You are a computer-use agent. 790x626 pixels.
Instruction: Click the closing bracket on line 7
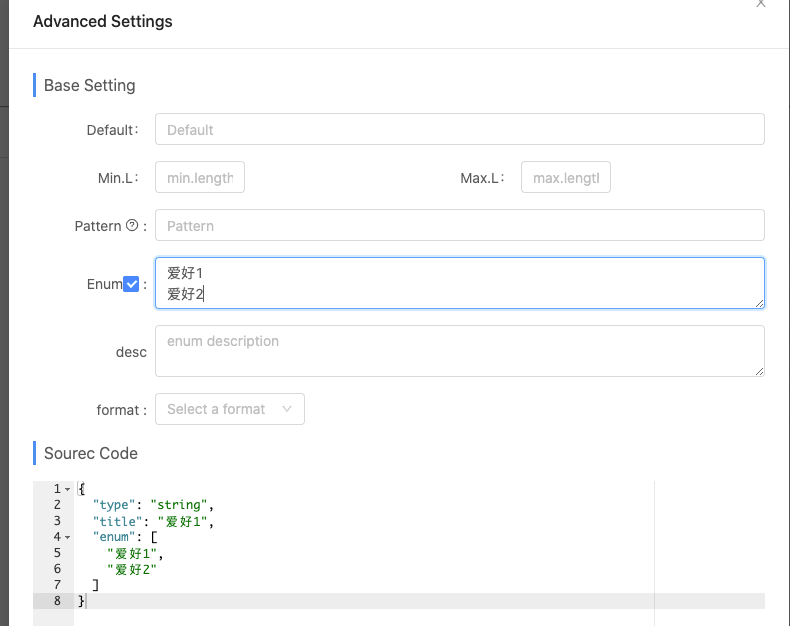(x=95, y=585)
